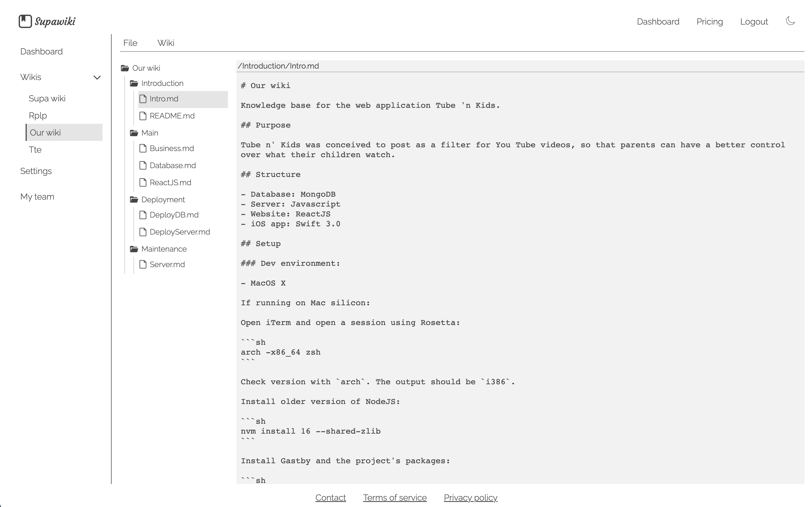Screen dimensions: 812x507
Task: Open My team in the sidebar
Action: click(x=37, y=197)
